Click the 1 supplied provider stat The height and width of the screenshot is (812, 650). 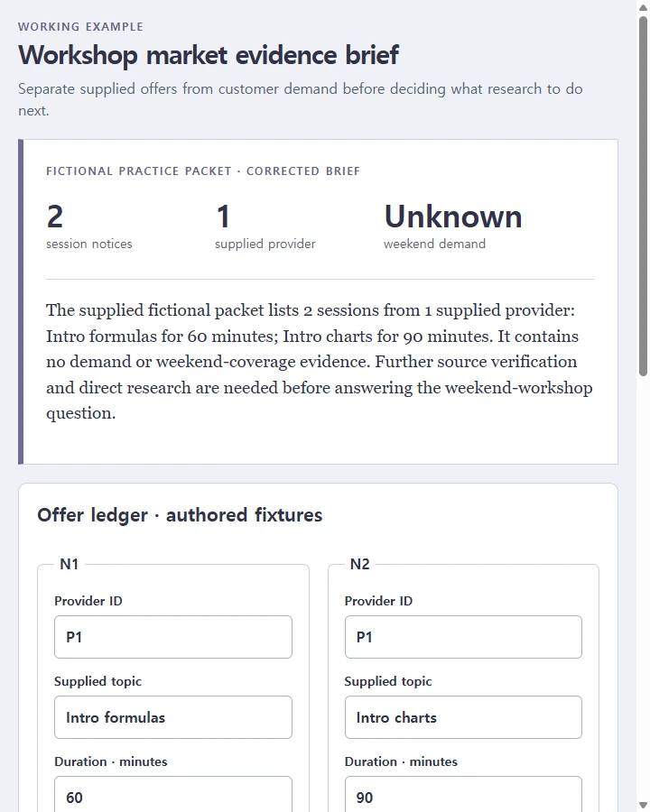pos(265,226)
